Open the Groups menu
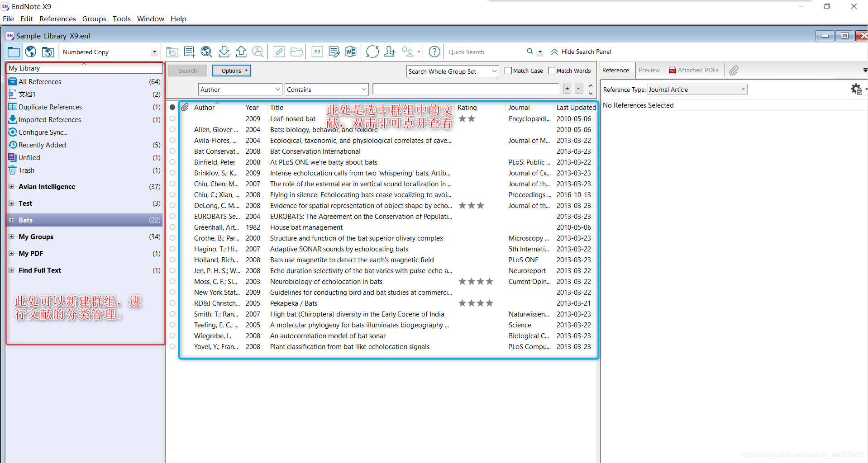The image size is (868, 463). pyautogui.click(x=94, y=19)
